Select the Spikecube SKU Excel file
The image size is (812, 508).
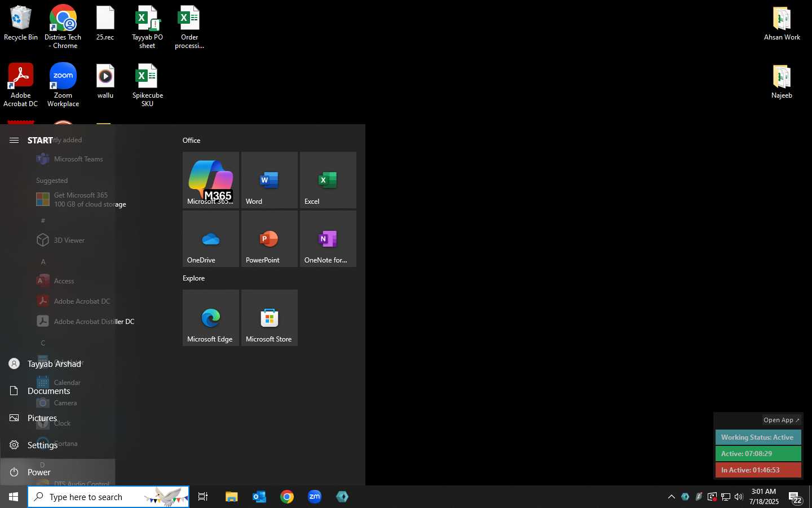[x=147, y=85]
